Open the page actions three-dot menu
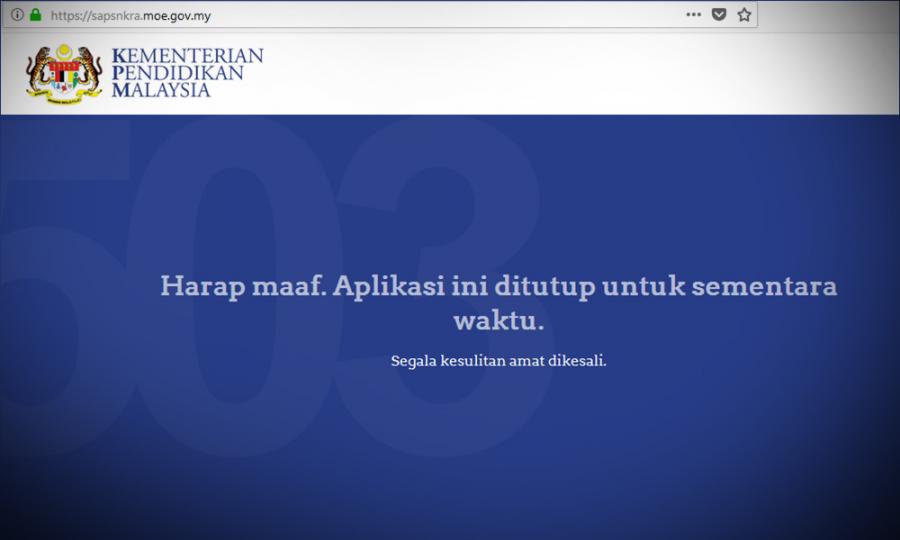900x540 pixels. pyautogui.click(x=693, y=15)
